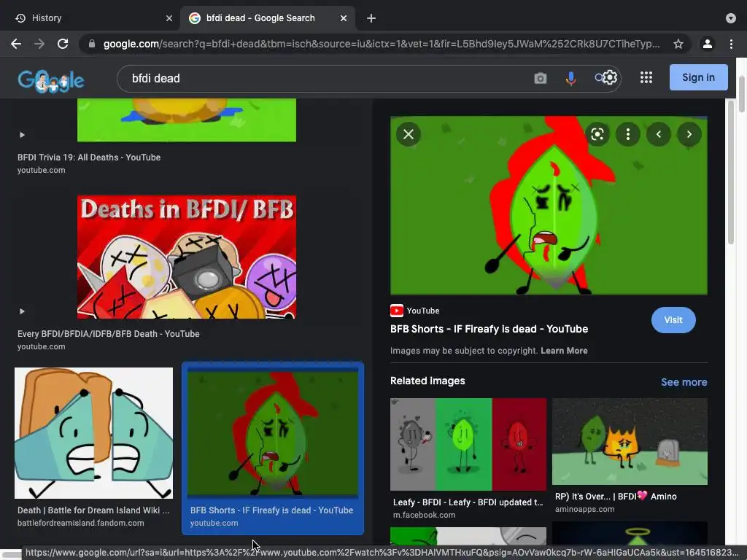Click the Google doodle logo
This screenshot has width=747, height=560.
pyautogui.click(x=51, y=81)
